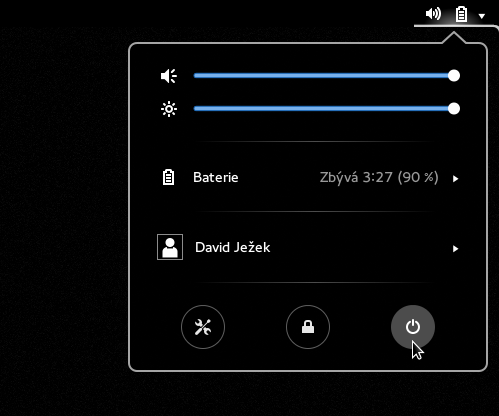The height and width of the screenshot is (416, 499).
Task: Click the power off button
Action: (413, 327)
